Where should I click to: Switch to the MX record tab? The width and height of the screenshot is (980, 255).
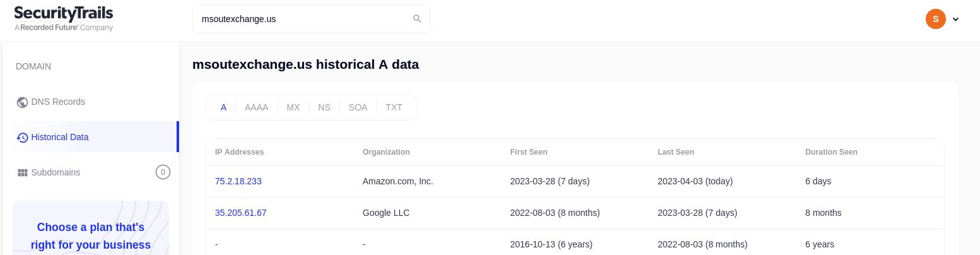293,107
